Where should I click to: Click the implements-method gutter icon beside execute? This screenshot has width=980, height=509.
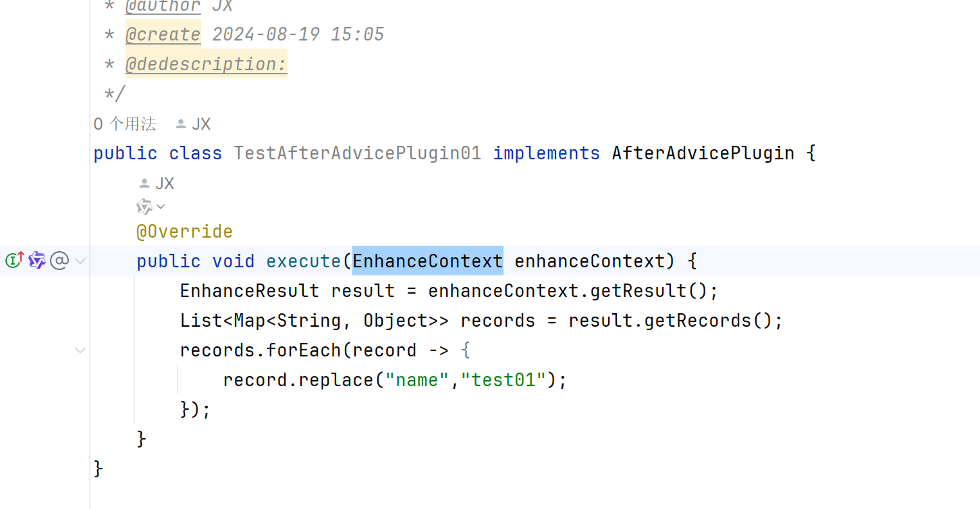click(x=15, y=260)
